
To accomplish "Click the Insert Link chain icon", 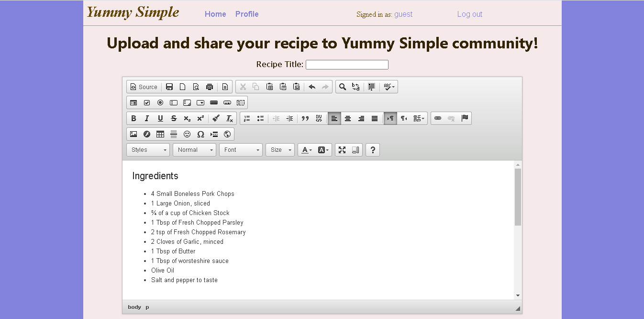I will pos(438,118).
